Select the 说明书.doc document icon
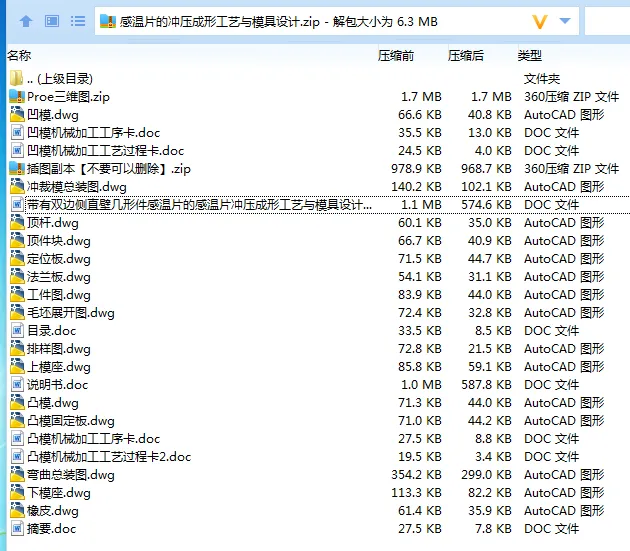Image resolution: width=630 pixels, height=551 pixels. [17, 385]
